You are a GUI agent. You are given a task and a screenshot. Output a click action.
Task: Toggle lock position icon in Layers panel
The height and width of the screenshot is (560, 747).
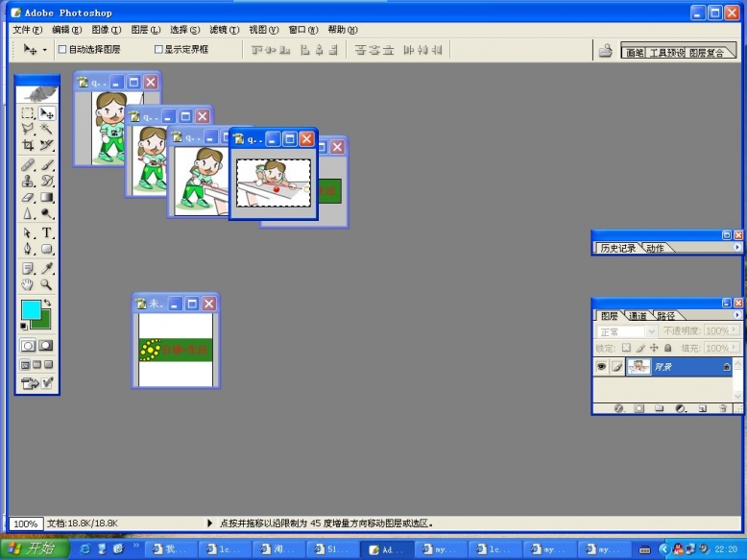(x=654, y=348)
